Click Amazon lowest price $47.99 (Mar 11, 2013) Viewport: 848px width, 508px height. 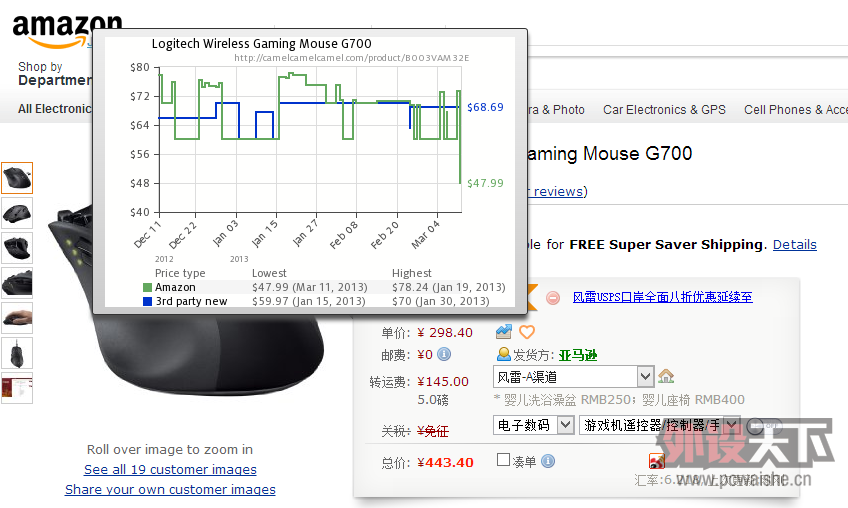point(309,287)
